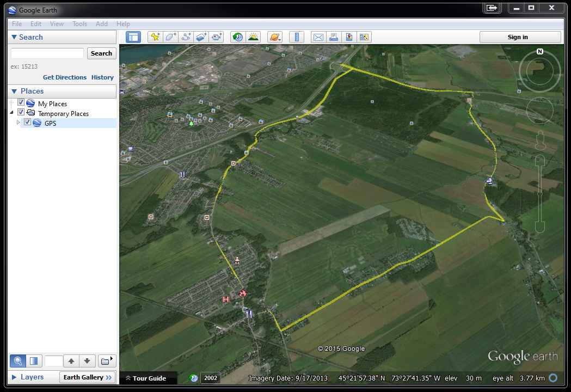The width and height of the screenshot is (571, 392).
Task: Click the opacity field in Places footer
Action: pyautogui.click(x=53, y=361)
